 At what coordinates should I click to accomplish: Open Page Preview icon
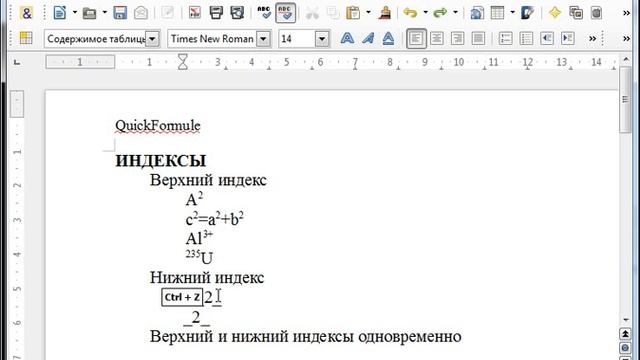coord(237,13)
